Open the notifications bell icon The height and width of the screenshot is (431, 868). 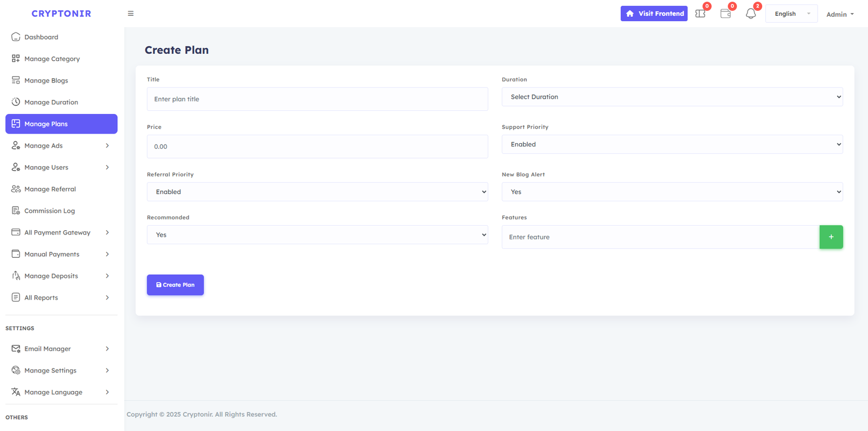pos(750,14)
